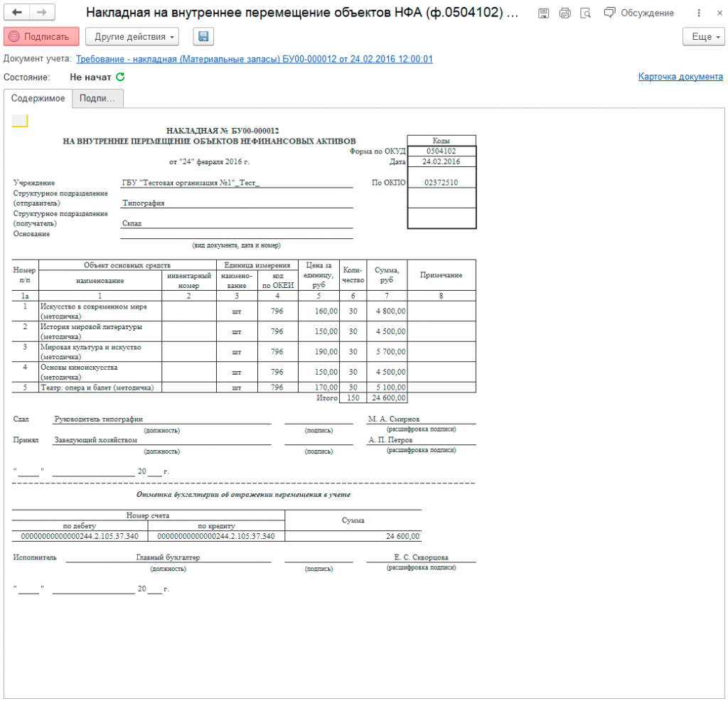Close the document form with X

coord(719,13)
